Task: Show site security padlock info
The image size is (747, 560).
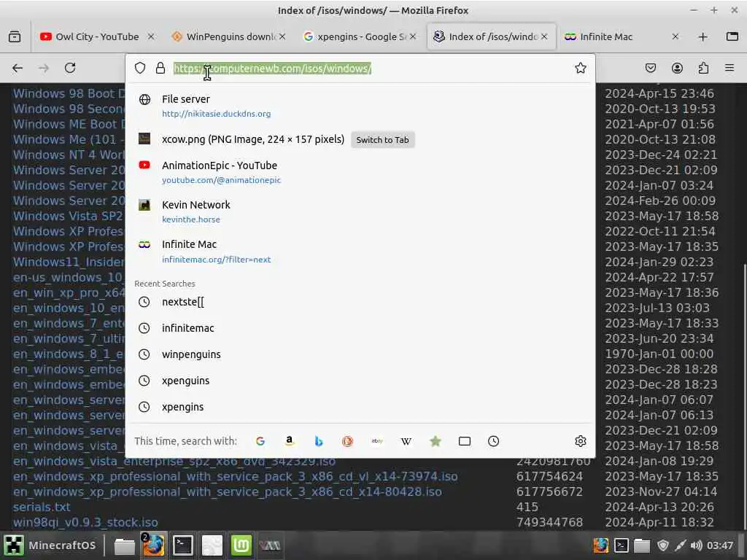Action: point(160,68)
